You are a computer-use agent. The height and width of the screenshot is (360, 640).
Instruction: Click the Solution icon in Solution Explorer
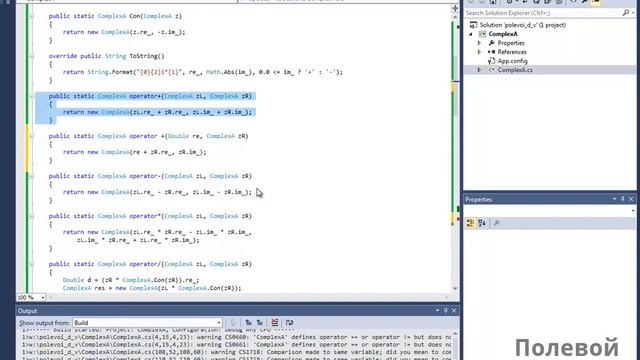click(x=473, y=25)
